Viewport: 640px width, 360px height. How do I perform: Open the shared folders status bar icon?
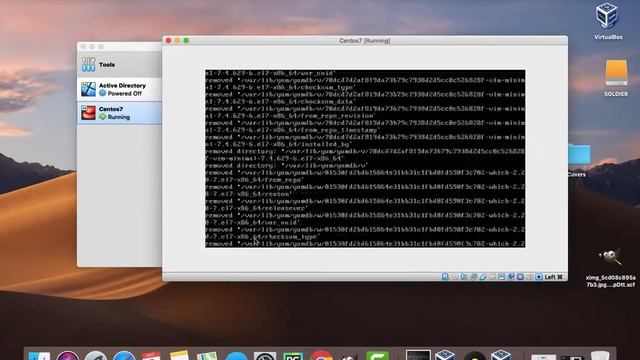tap(492, 277)
